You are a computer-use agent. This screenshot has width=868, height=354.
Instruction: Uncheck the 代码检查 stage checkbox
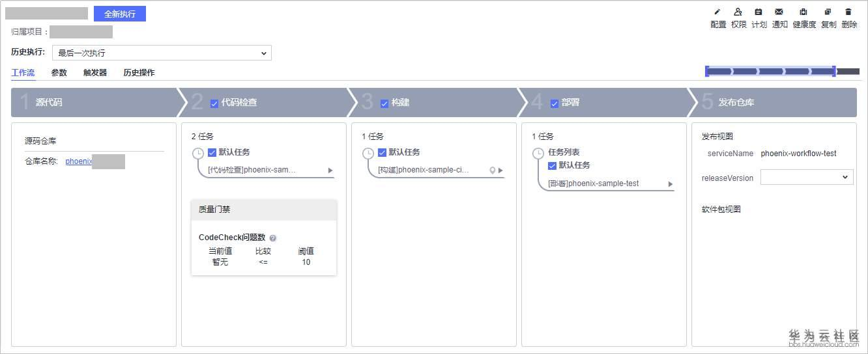pos(214,103)
